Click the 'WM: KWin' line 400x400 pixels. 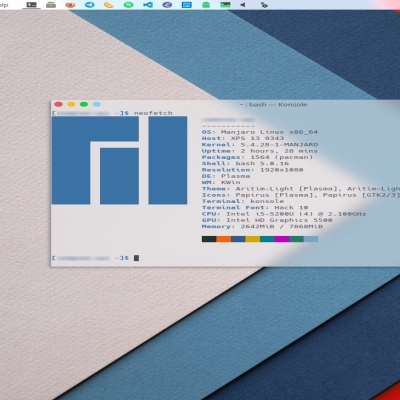point(221,182)
